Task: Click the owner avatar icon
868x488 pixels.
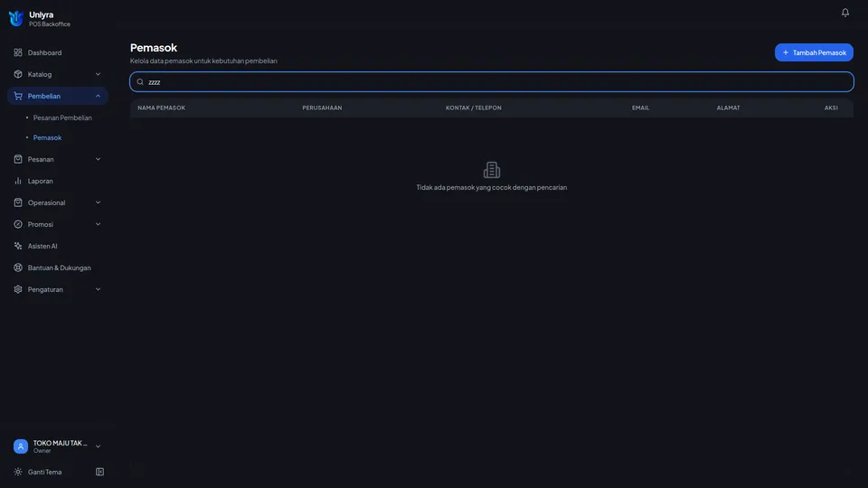Action: point(21,446)
